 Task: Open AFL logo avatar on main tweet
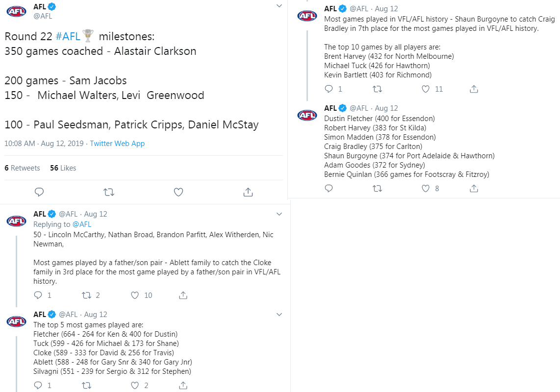tap(17, 11)
